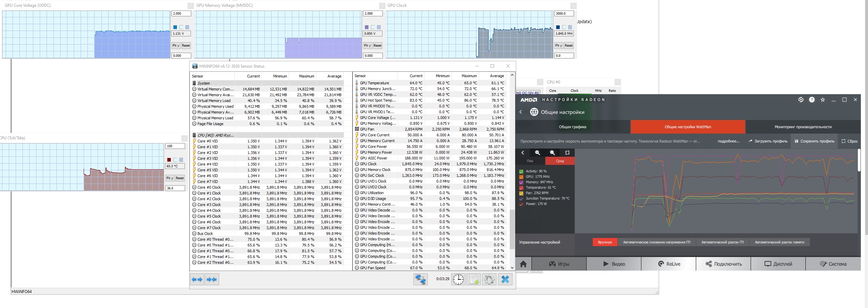Click Fit y on GPU Clock graph
The height and width of the screenshot is (308, 868).
558,46
